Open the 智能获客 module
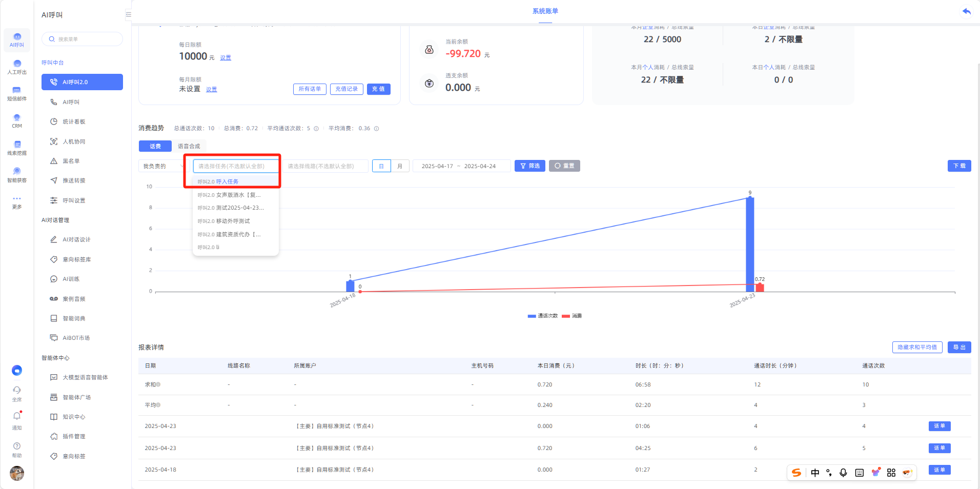Viewport: 980px width, 489px height. (17, 175)
